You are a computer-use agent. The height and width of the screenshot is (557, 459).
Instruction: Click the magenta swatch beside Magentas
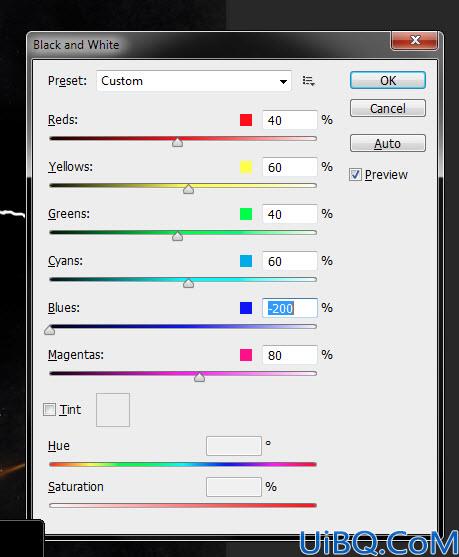[x=246, y=355]
